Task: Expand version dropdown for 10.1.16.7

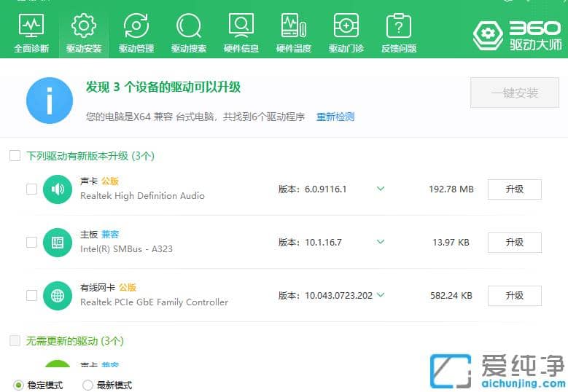Action: pyautogui.click(x=381, y=242)
